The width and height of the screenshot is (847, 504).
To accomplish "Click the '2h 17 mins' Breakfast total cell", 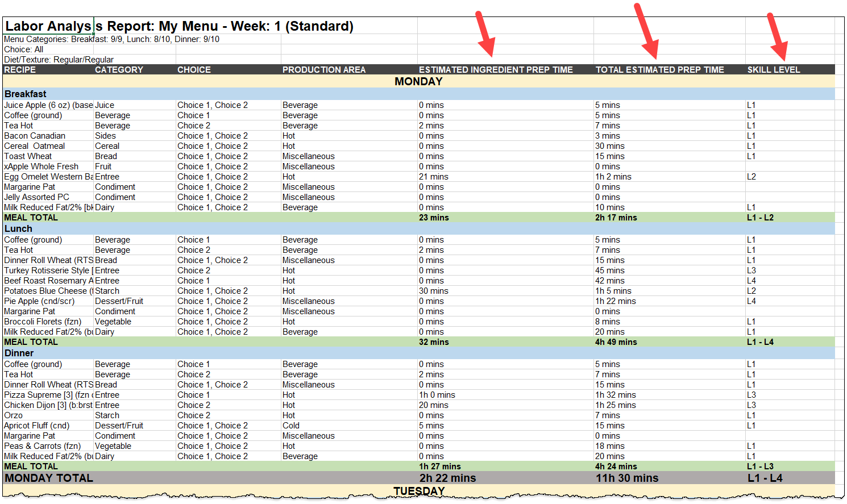I will (616, 218).
